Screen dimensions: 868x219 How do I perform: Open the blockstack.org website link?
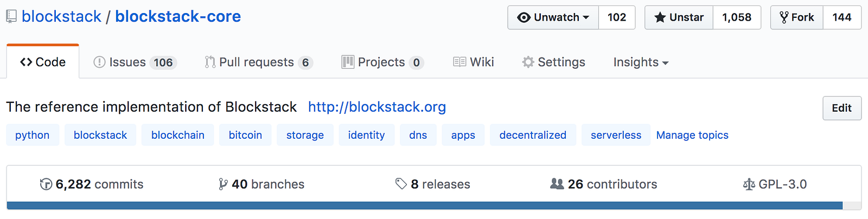[x=377, y=107]
